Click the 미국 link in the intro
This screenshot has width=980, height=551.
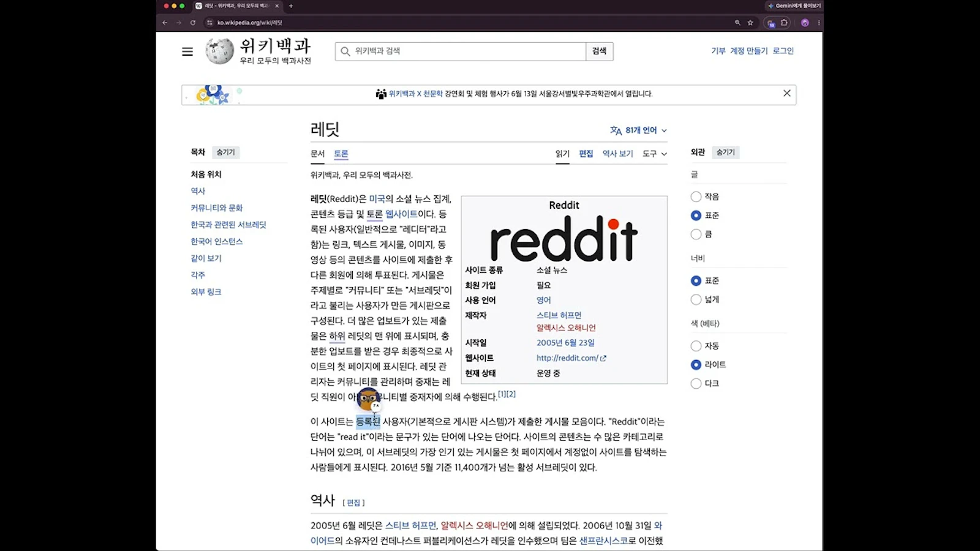point(377,199)
